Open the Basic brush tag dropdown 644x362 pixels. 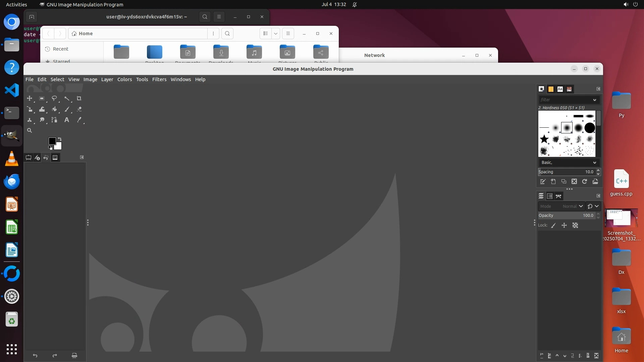594,163
